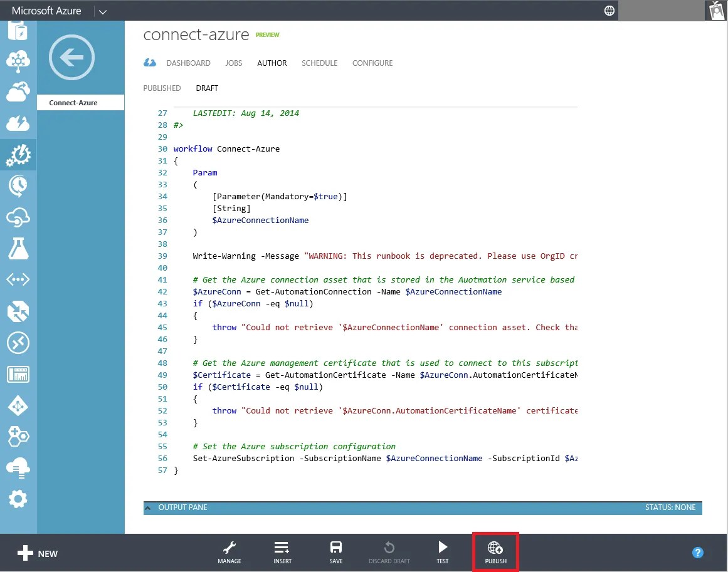Viewport: 728px width, 572px height.
Task: Select Connect-Azure in the runbook list
Action: [81, 103]
